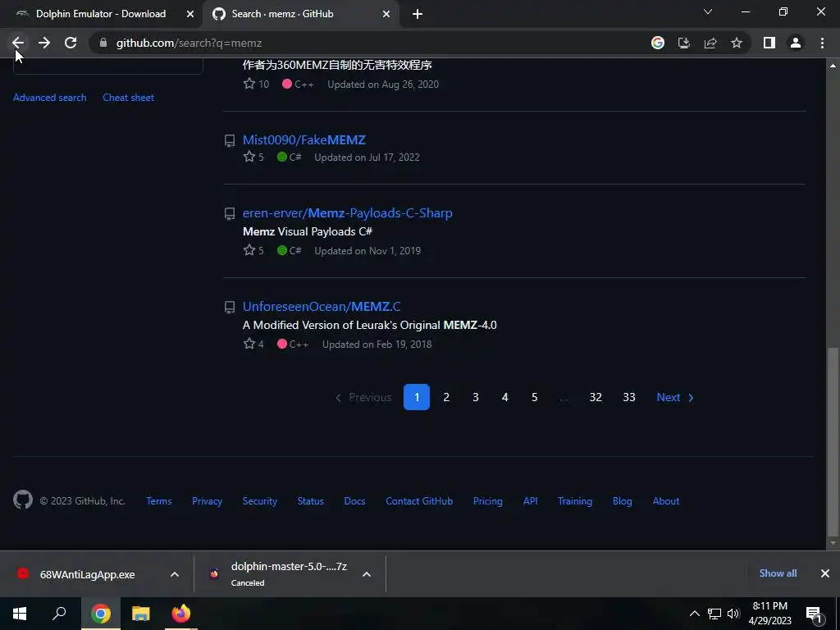The height and width of the screenshot is (630, 840).
Task: Go to results page 2
Action: (446, 397)
